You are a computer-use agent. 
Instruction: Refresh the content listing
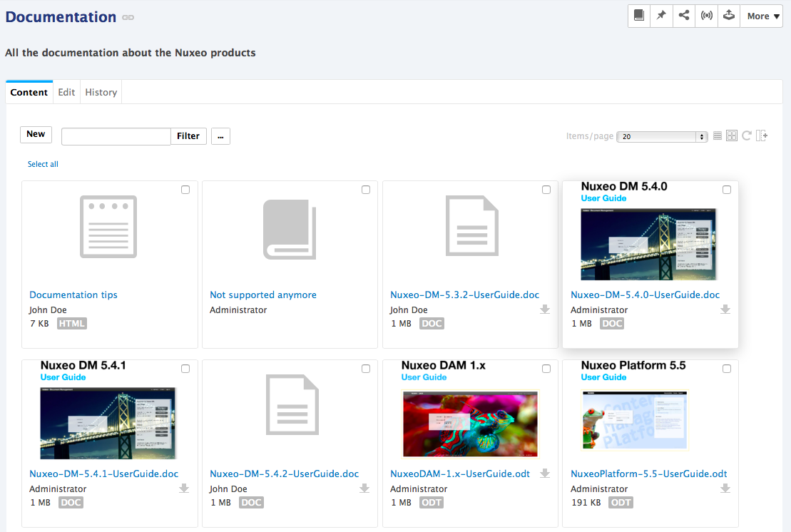point(747,135)
